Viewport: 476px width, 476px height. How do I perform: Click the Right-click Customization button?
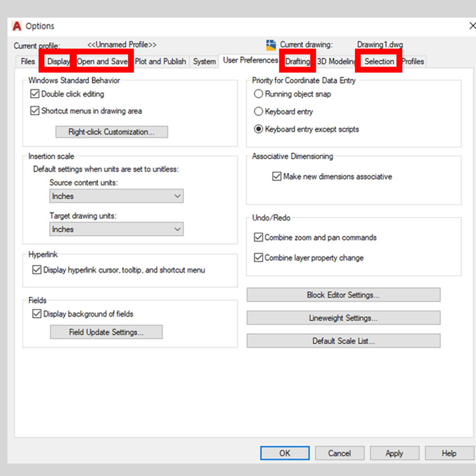point(111,132)
